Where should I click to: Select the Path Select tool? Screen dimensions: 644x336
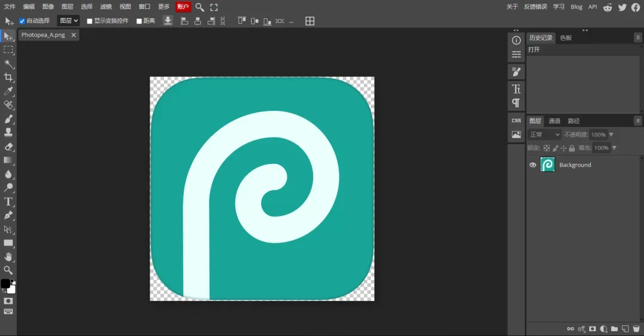[8, 229]
